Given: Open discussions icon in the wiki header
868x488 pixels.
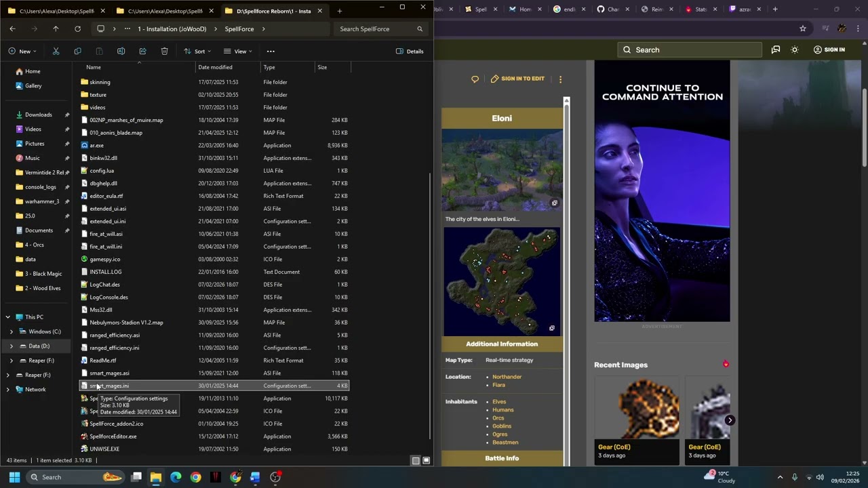Looking at the screenshot, I should pyautogui.click(x=775, y=49).
